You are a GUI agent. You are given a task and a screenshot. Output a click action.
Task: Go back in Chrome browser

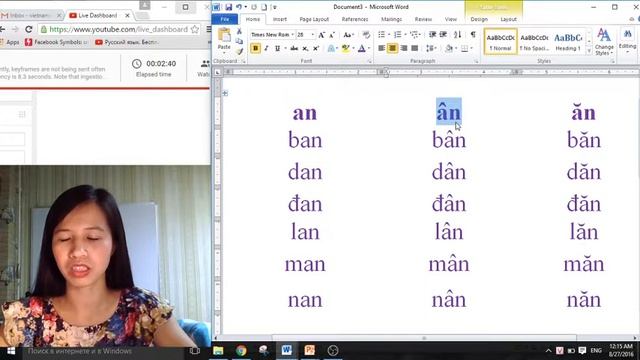click(x=2, y=29)
